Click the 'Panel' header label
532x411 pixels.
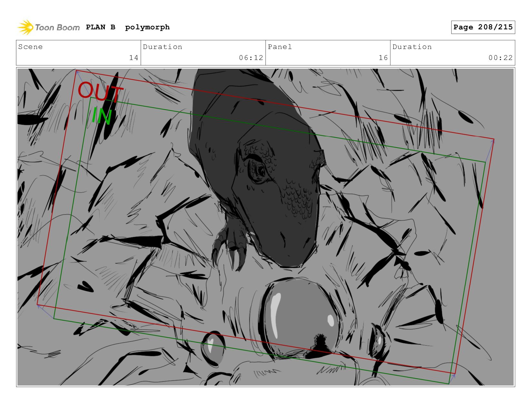pyautogui.click(x=280, y=47)
